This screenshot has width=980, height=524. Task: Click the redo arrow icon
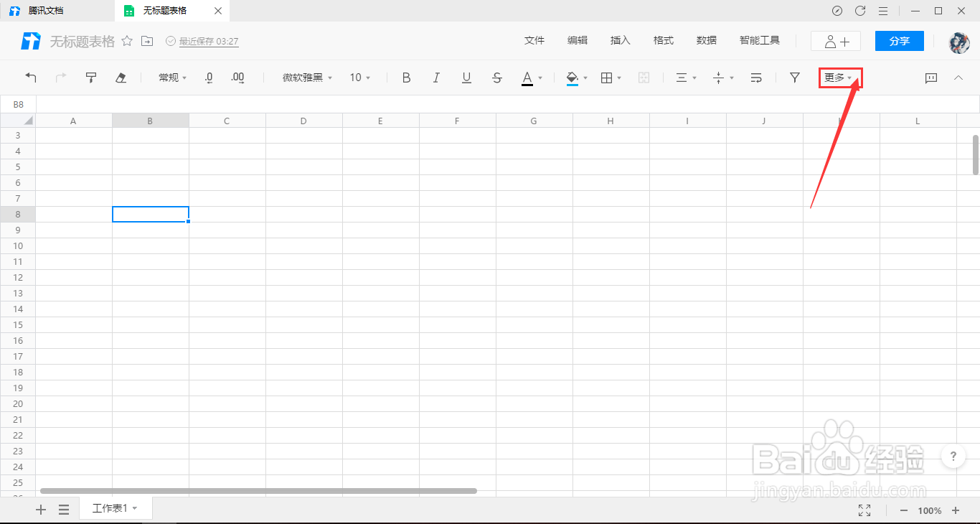[61, 78]
